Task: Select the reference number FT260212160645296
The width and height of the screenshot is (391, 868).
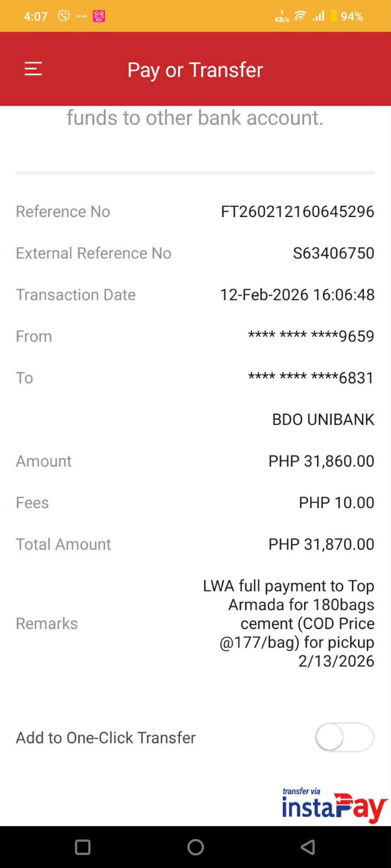Action: tap(297, 211)
